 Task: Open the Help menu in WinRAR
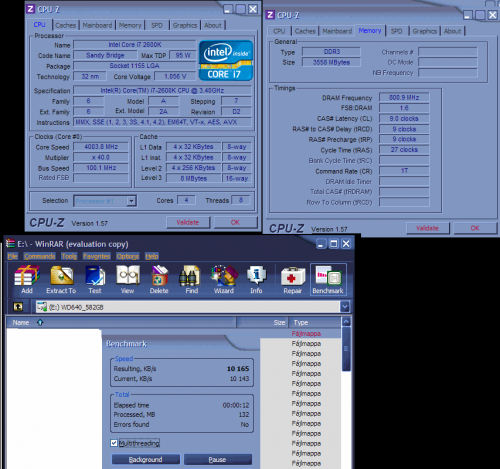click(x=152, y=256)
